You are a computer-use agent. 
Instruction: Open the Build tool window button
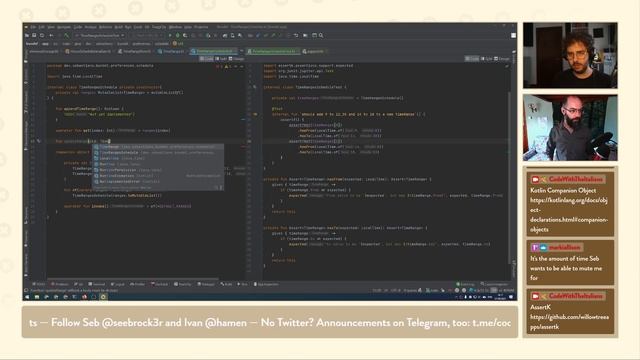coord(226,284)
